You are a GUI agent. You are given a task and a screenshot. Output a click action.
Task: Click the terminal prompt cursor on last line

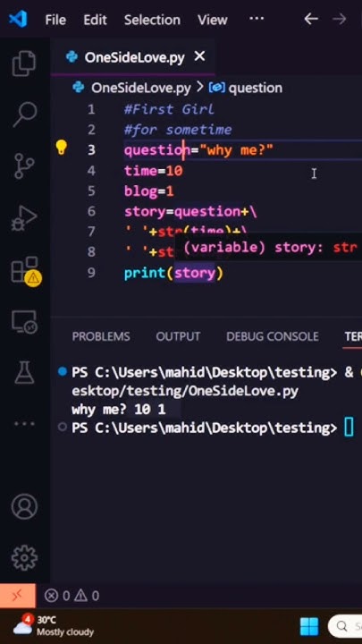pyautogui.click(x=349, y=428)
